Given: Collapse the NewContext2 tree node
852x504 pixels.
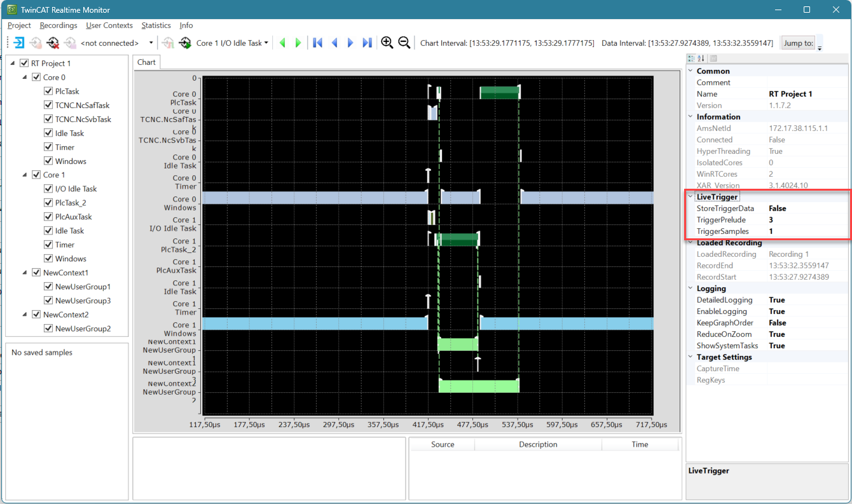Looking at the screenshot, I should 25,315.
